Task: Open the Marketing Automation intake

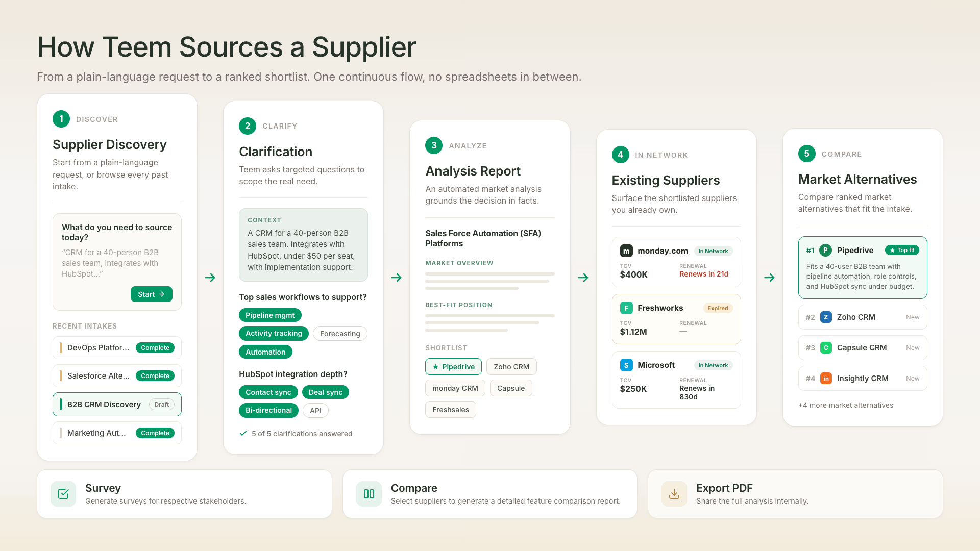Action: 117,433
